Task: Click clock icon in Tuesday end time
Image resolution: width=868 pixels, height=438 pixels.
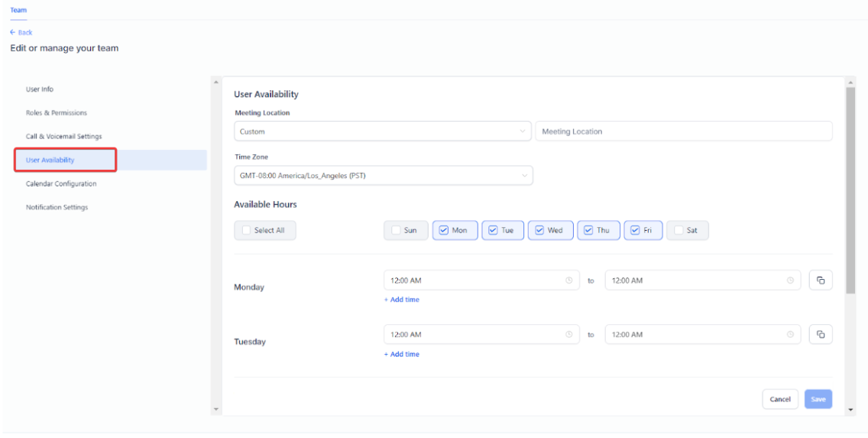Action: click(x=790, y=335)
